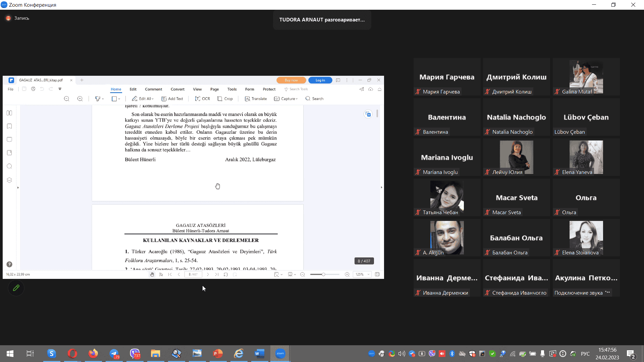Open the Convert tab

tap(177, 89)
